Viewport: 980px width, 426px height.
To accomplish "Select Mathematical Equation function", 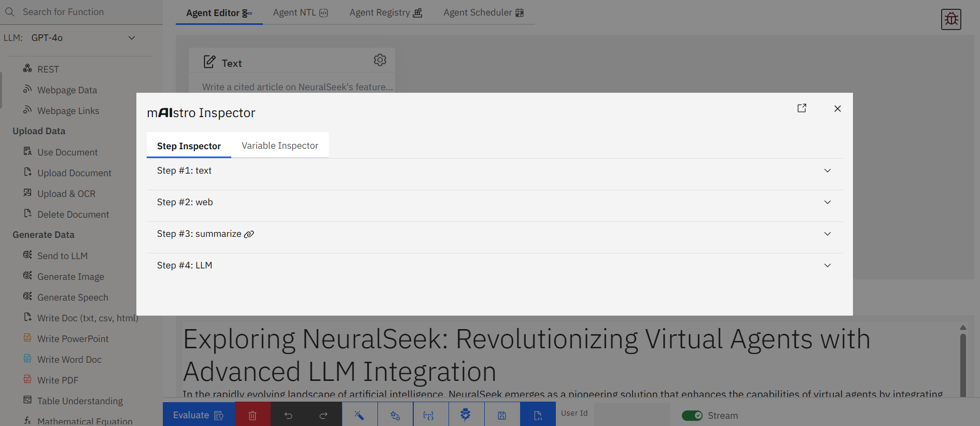I will (x=85, y=421).
